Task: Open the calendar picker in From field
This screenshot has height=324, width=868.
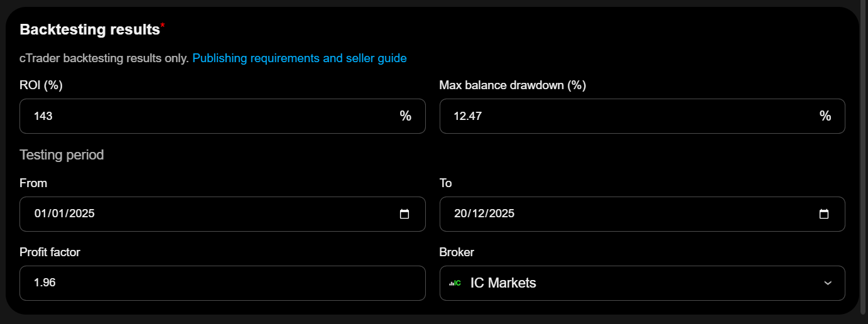Action: tap(404, 214)
